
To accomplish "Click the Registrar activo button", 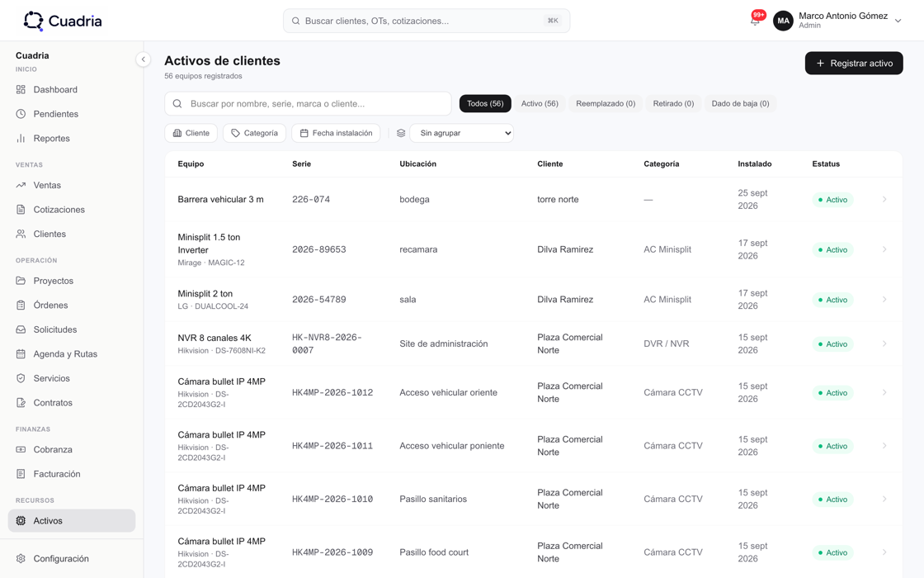I will 854,63.
